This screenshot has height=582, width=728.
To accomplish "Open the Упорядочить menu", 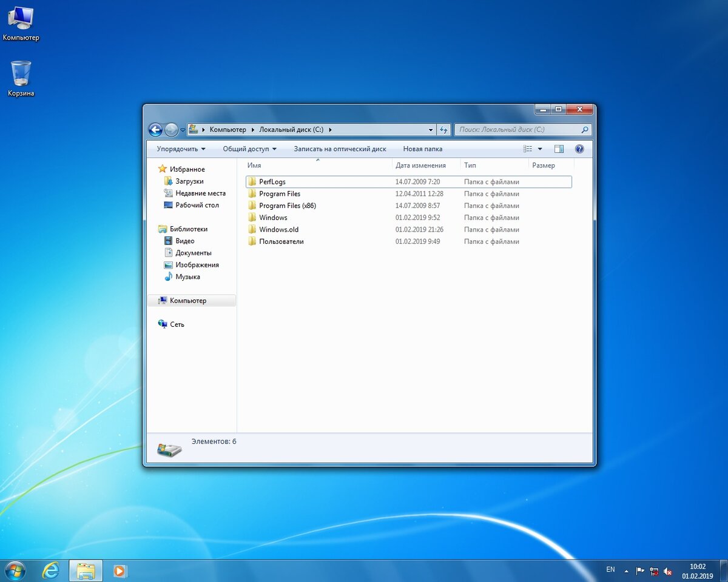I will click(181, 149).
